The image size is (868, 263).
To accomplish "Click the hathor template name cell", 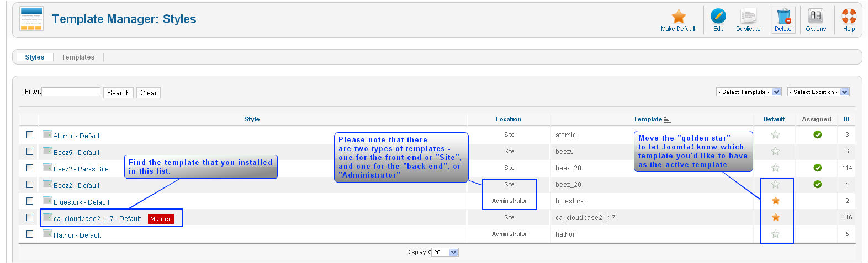I will click(565, 234).
